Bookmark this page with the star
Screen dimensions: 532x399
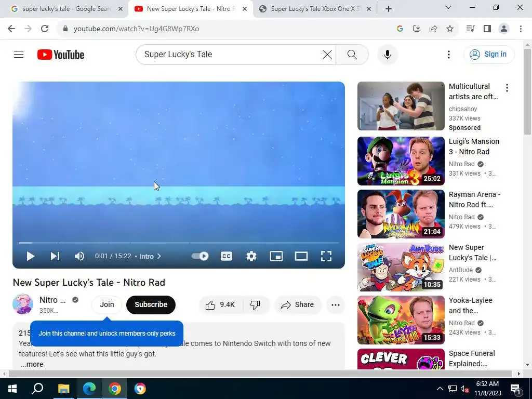450,29
